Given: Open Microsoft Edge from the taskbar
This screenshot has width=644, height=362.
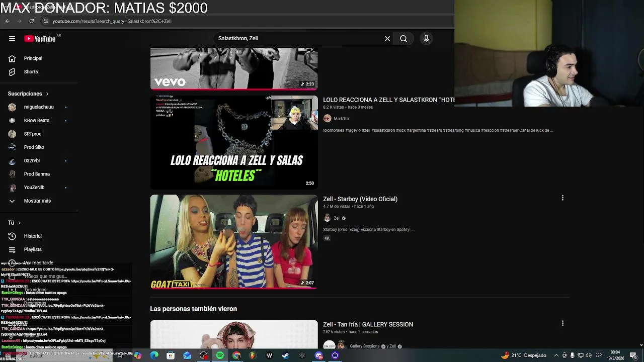Looking at the screenshot, I should [x=154, y=355].
